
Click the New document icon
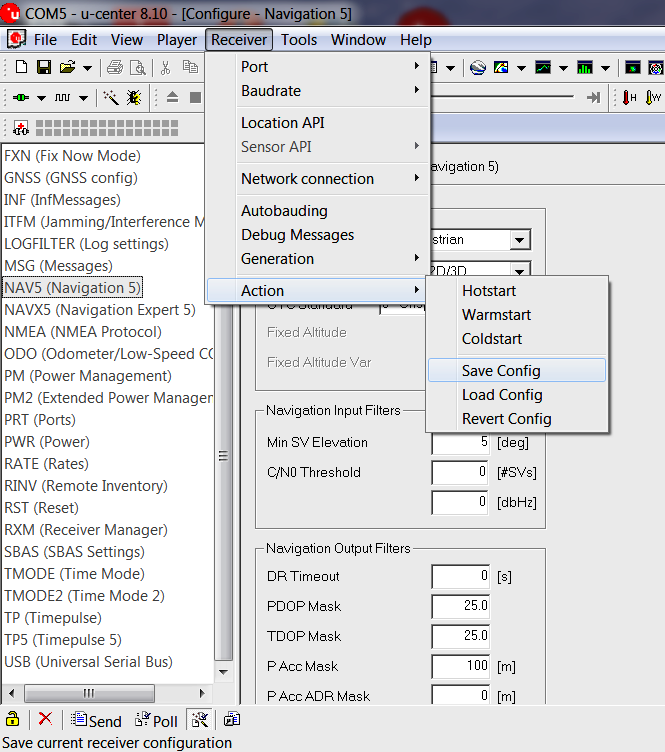21,68
